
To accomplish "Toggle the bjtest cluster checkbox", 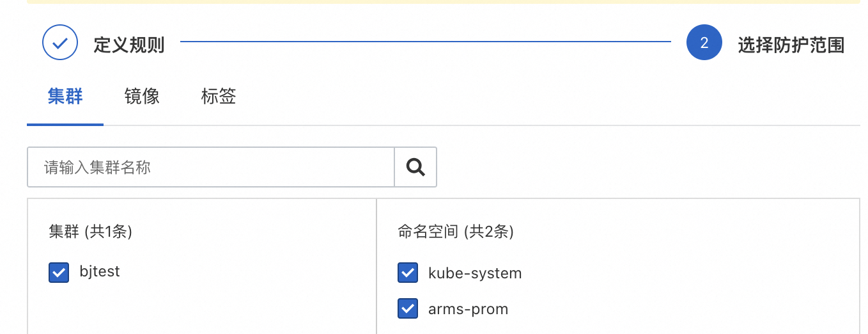I will (x=59, y=272).
